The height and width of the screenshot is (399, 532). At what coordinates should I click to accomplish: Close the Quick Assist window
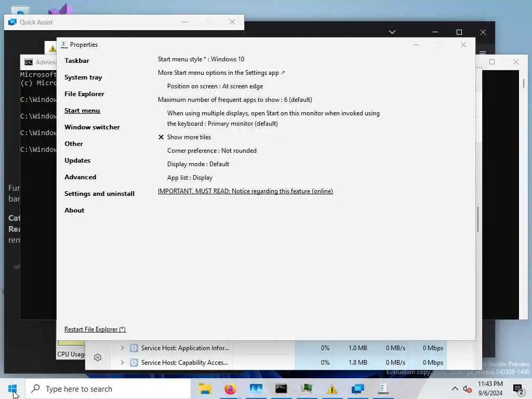point(232,22)
